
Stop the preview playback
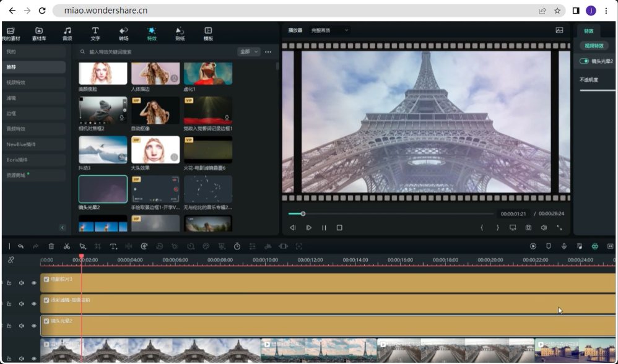coord(339,228)
